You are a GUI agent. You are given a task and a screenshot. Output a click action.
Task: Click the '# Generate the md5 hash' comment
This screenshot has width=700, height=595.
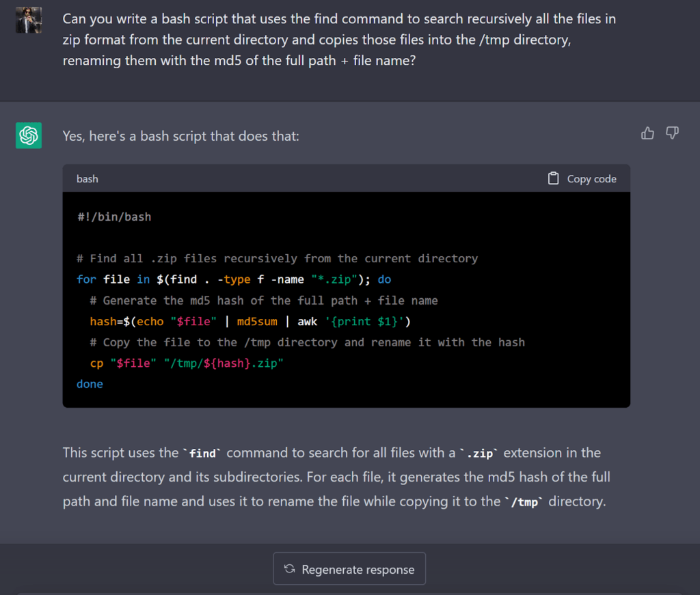click(264, 301)
